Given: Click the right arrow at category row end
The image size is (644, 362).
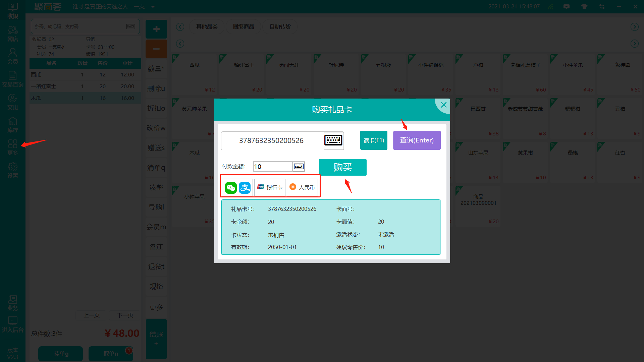Looking at the screenshot, I should (634, 27).
